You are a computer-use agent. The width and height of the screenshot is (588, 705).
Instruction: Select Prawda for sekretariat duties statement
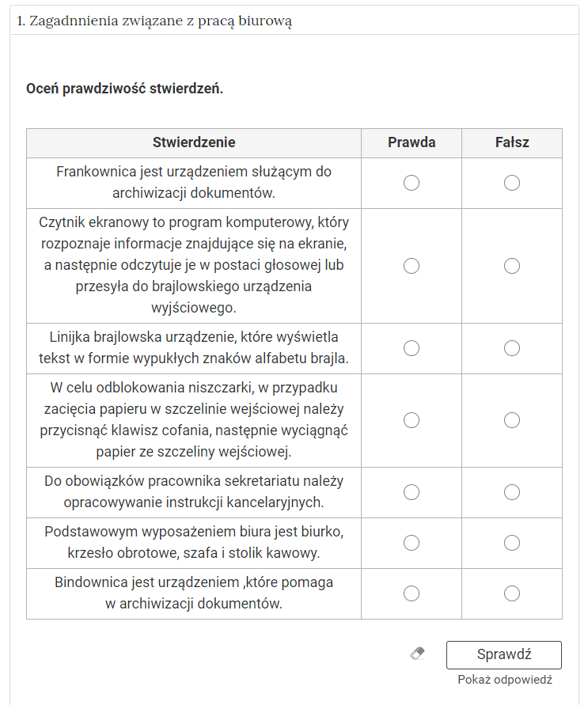point(412,492)
